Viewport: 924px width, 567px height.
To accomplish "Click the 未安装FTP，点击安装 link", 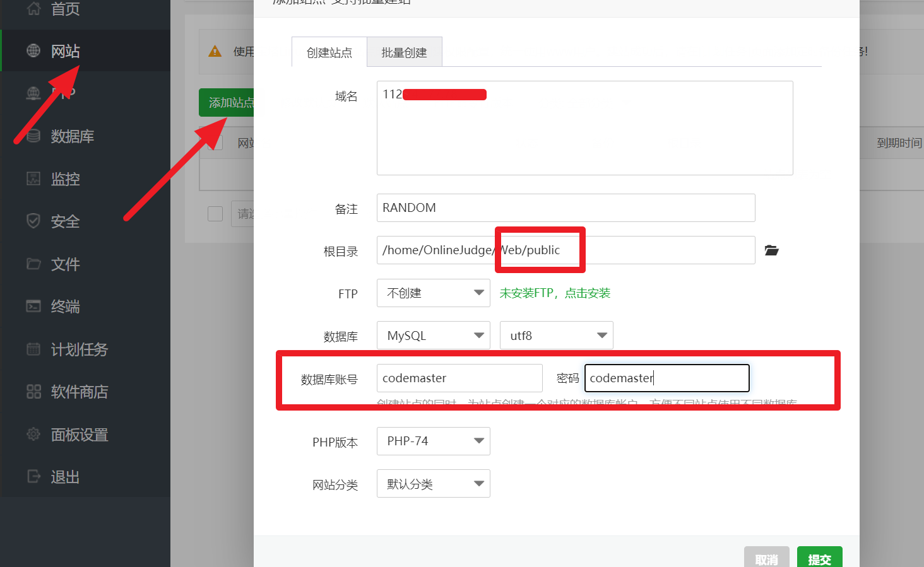I will coord(555,293).
